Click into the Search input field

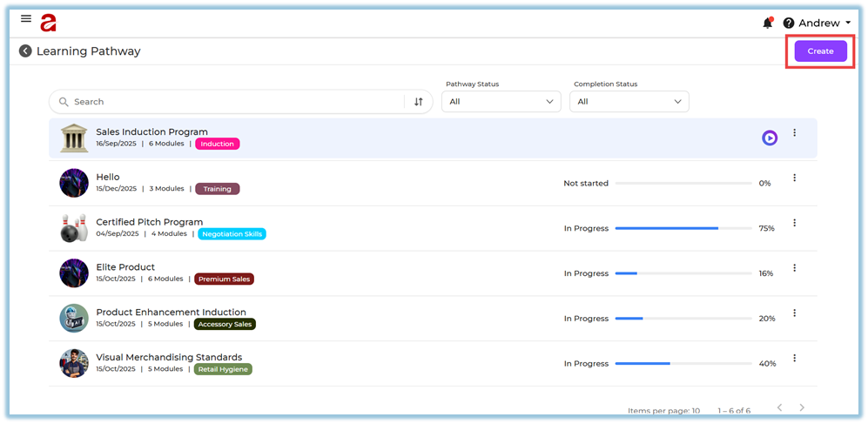[x=235, y=102]
